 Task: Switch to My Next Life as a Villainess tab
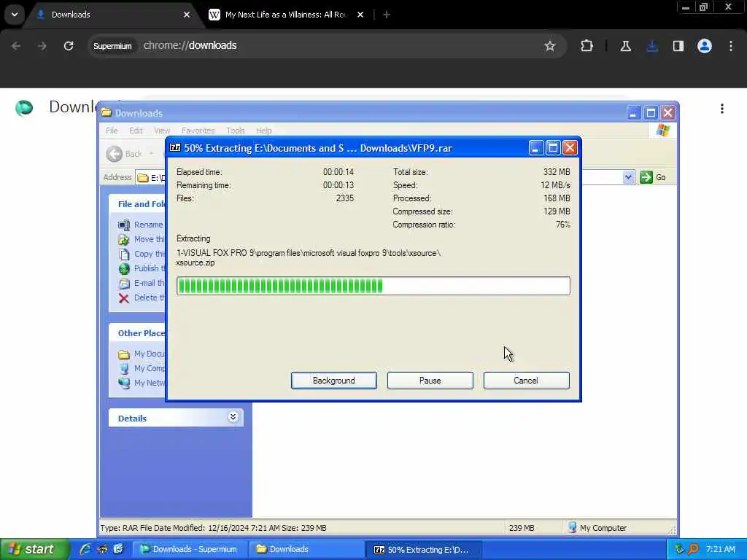click(x=286, y=15)
